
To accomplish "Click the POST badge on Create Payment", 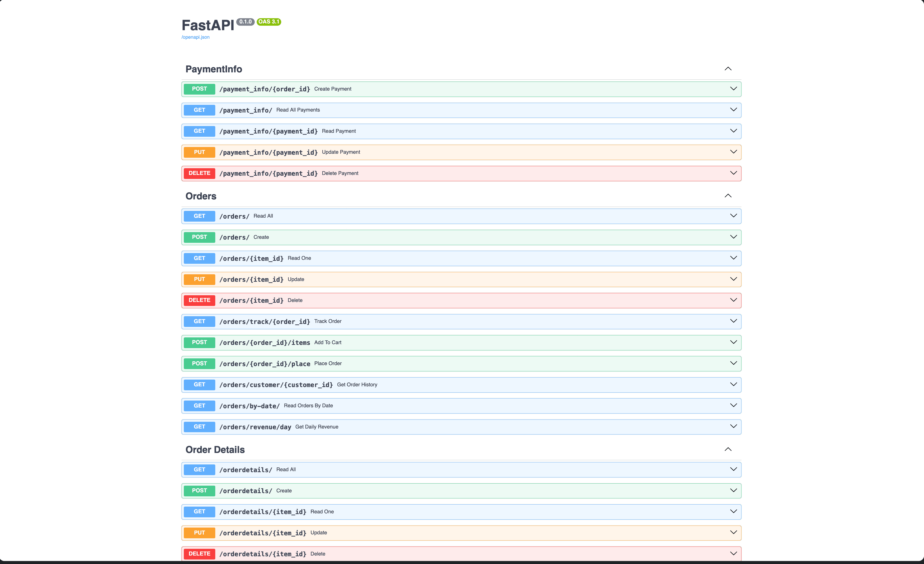I will point(199,89).
